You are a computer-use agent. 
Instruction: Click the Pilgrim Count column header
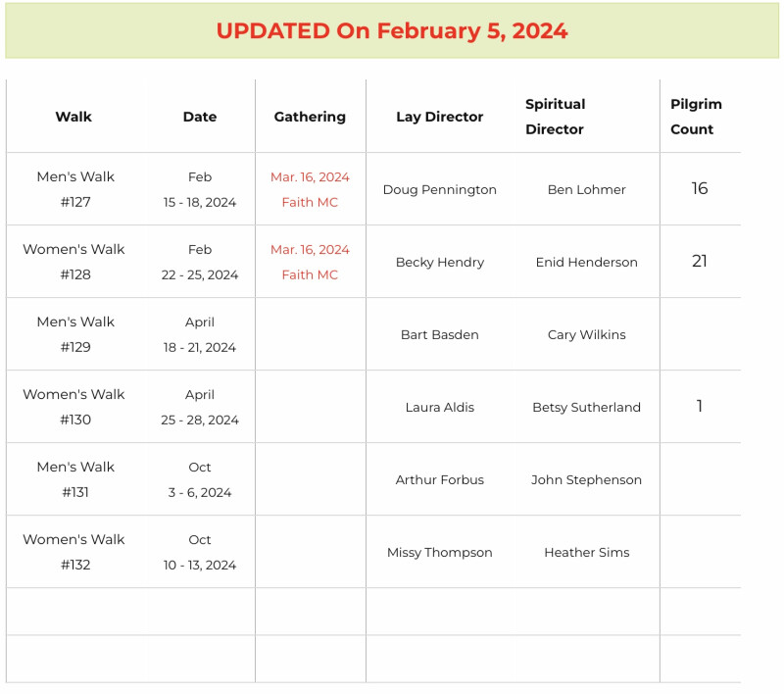(x=696, y=117)
